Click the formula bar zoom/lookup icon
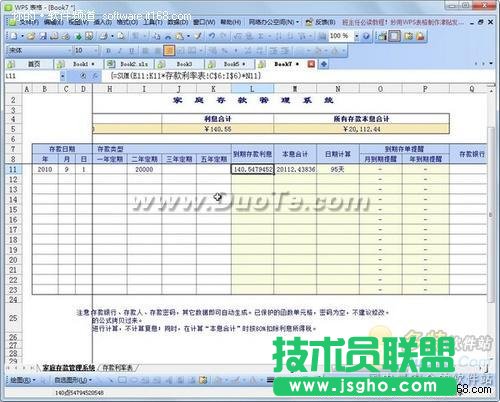Image resolution: width=500 pixels, height=402 pixels. 84,76
